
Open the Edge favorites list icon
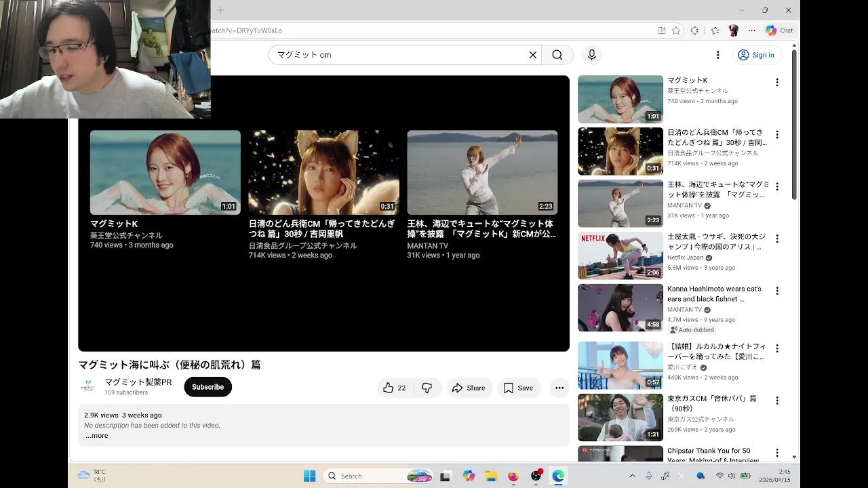click(715, 30)
